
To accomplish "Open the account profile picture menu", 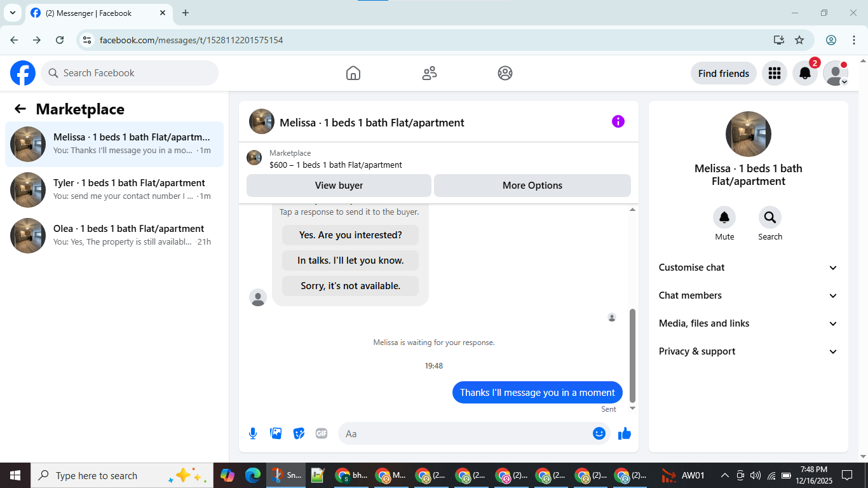I will click(x=836, y=73).
